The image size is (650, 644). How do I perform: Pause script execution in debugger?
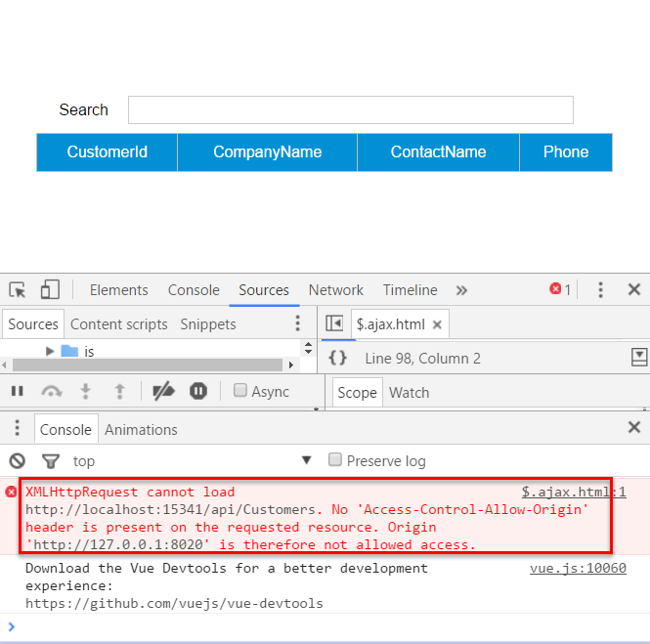18,392
